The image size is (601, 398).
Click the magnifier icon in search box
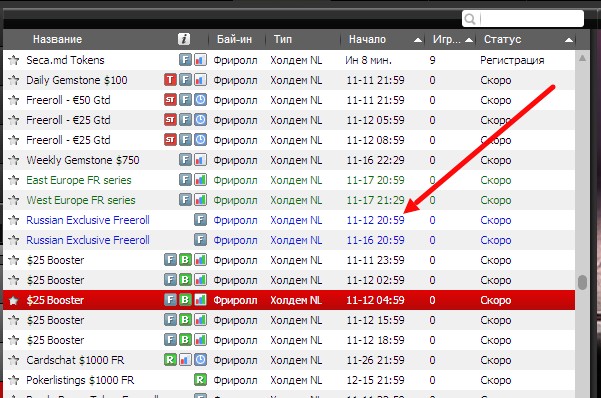(470, 18)
